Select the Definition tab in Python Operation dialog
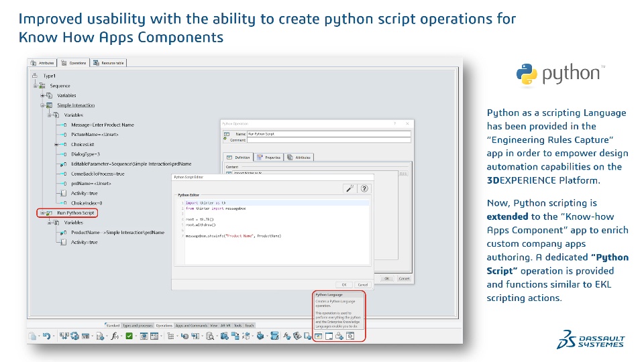 [x=238, y=157]
